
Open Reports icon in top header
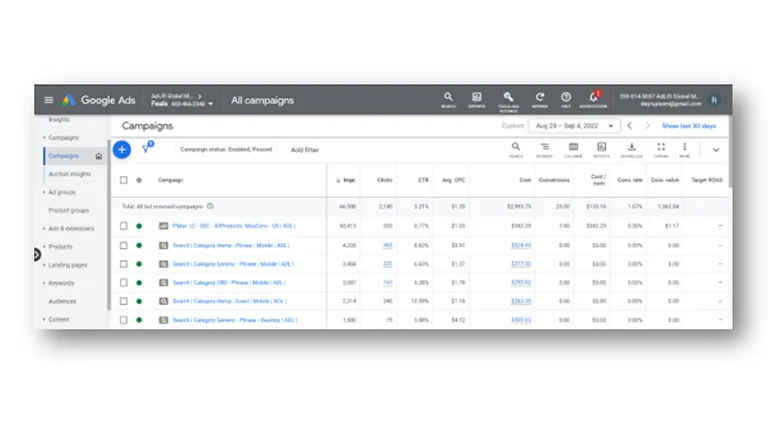[477, 99]
